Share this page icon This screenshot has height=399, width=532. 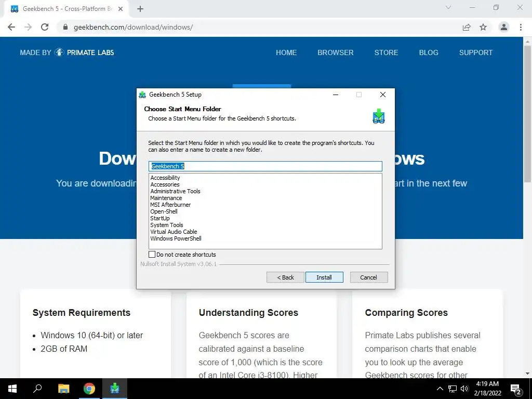point(467,27)
